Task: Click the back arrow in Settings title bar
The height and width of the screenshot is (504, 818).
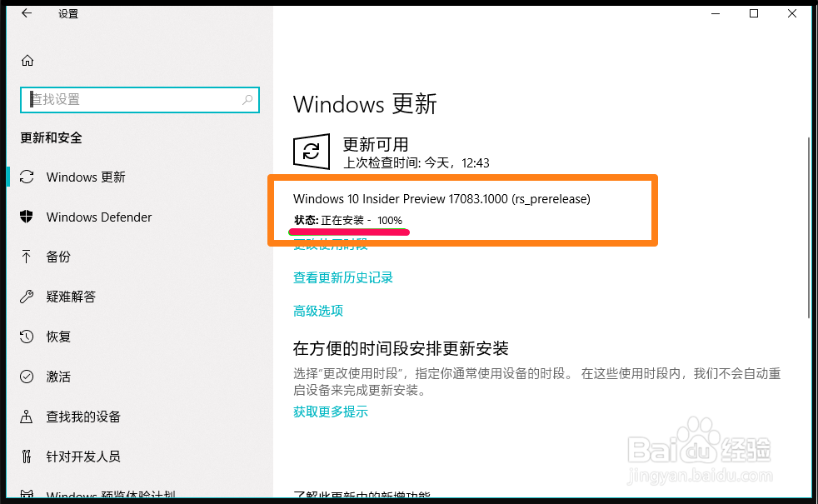Action: [x=26, y=13]
